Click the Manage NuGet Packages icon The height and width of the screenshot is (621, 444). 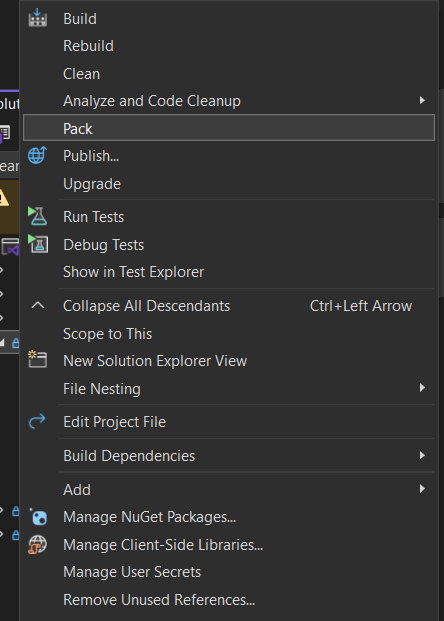[x=38, y=516]
